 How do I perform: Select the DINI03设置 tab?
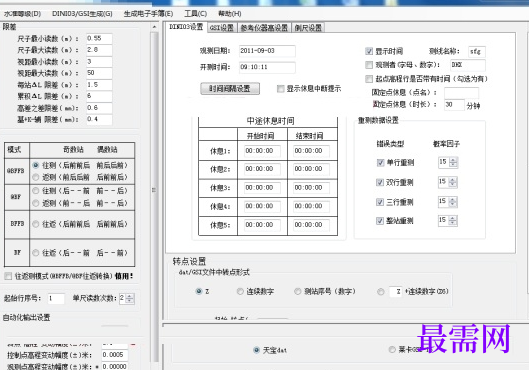tap(186, 27)
